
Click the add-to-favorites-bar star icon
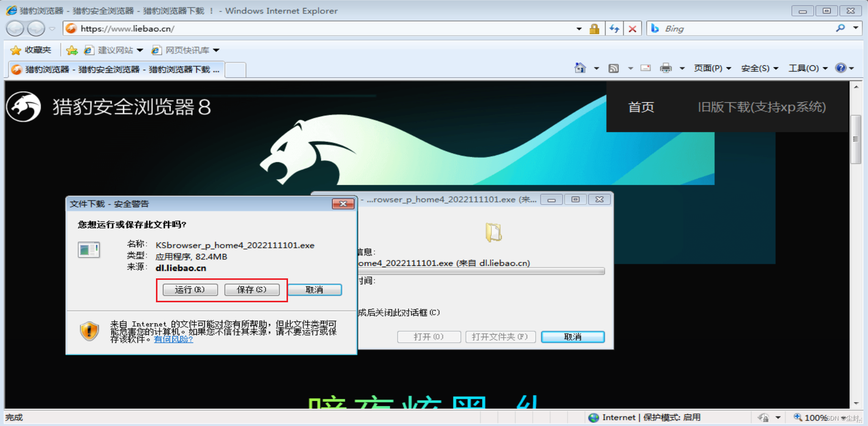72,50
